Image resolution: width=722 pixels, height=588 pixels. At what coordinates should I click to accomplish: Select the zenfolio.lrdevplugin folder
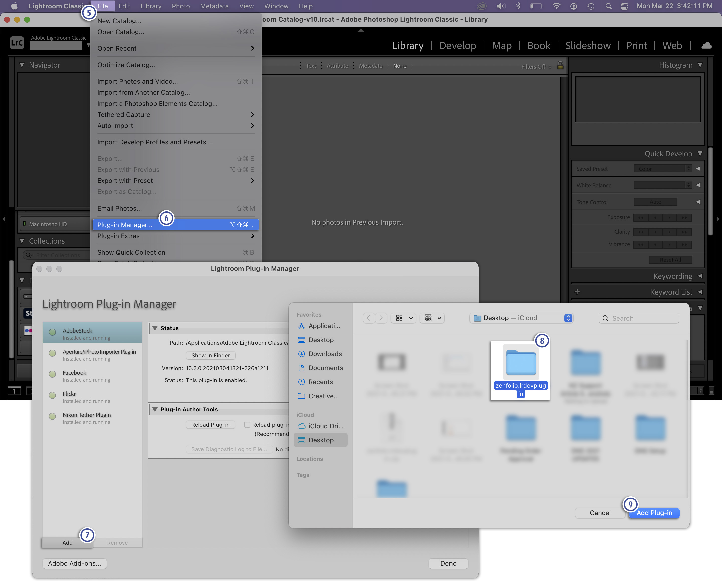(520, 371)
